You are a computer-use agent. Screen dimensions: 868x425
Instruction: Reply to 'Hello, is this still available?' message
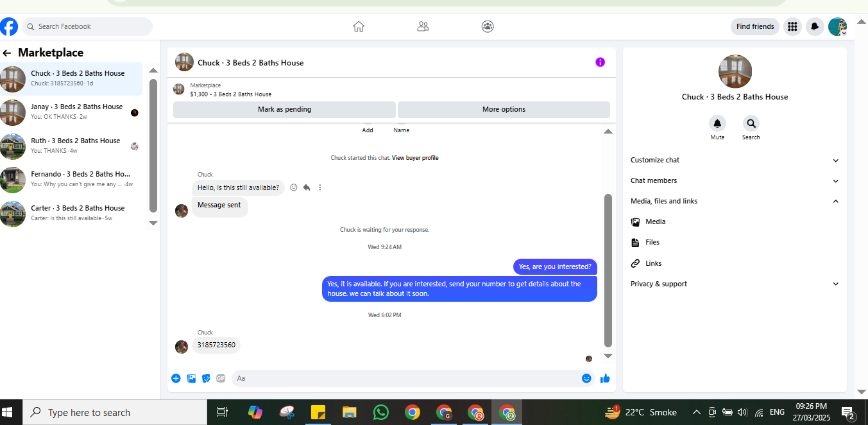[x=307, y=187]
